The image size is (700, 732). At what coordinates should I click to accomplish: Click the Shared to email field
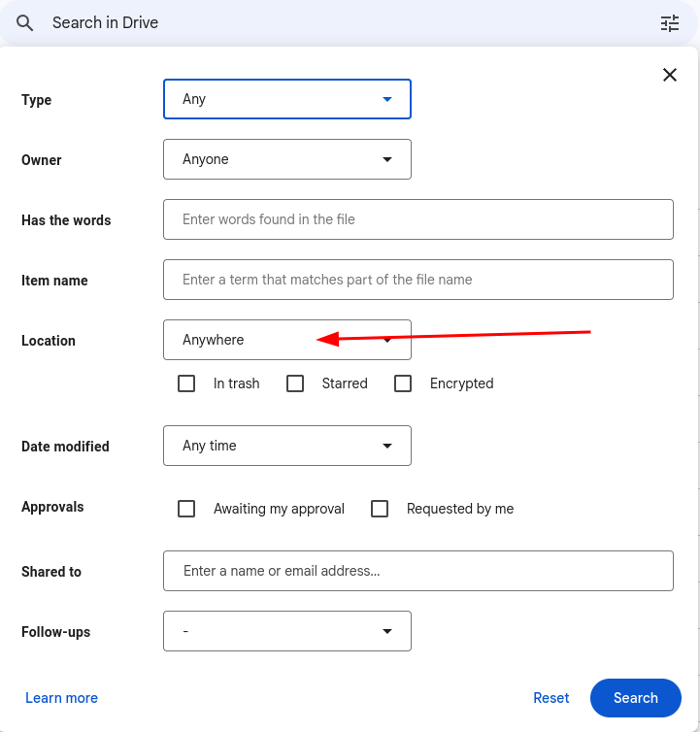(418, 571)
